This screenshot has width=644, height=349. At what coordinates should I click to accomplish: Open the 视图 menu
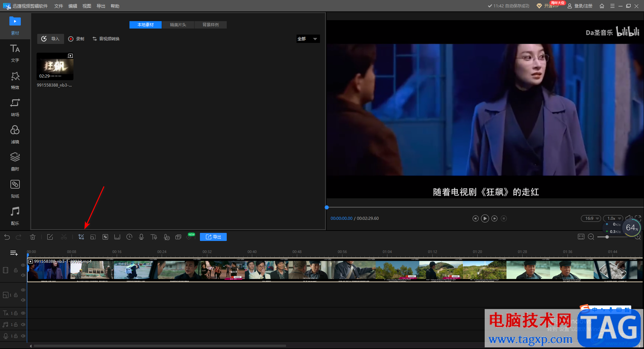click(x=87, y=6)
